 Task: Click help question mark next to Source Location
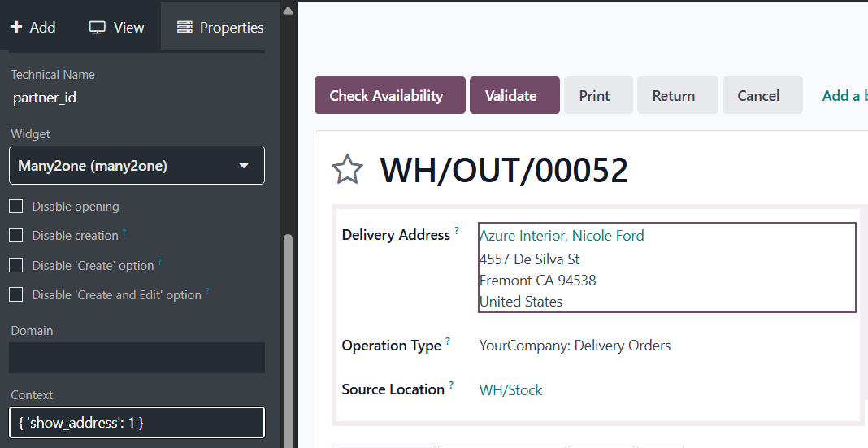pos(451,385)
